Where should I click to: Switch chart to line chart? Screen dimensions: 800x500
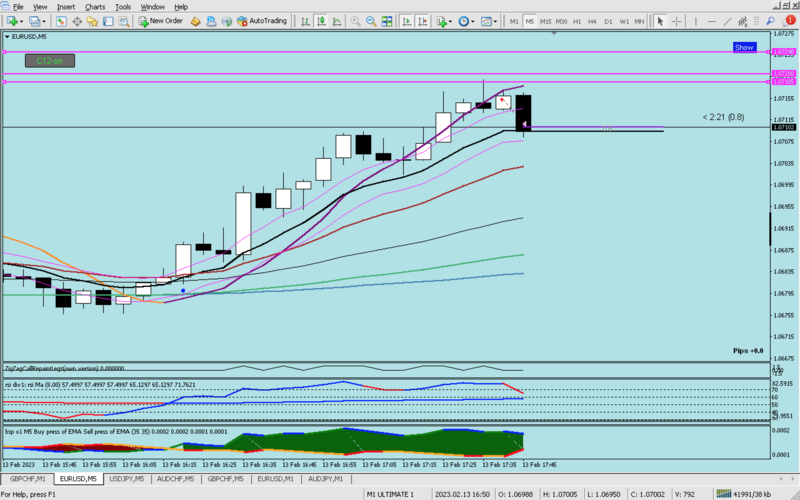[x=337, y=21]
